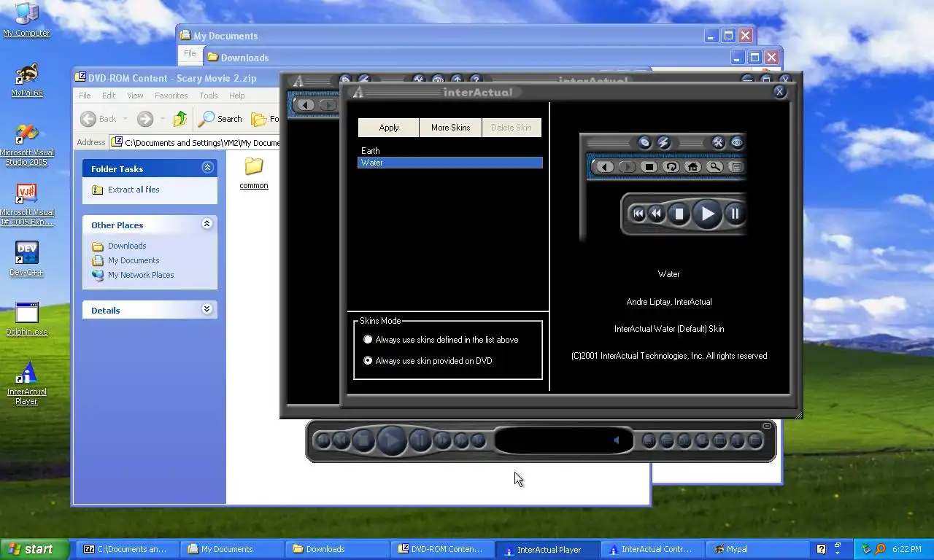934x560 pixels.
Task: Click the Explorer Address path field
Action: [195, 142]
